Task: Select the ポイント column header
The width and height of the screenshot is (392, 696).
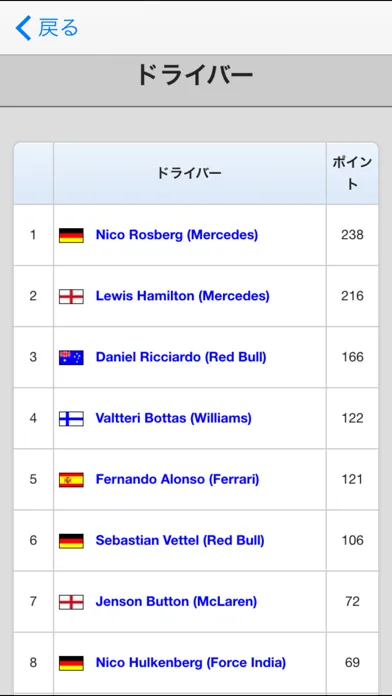Action: [x=352, y=174]
